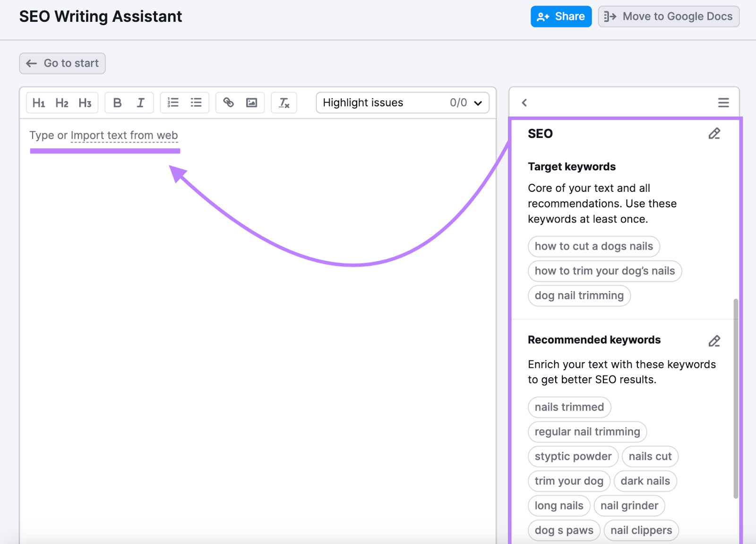This screenshot has width=756, height=544.
Task: Toggle bold formatting
Action: 117,102
